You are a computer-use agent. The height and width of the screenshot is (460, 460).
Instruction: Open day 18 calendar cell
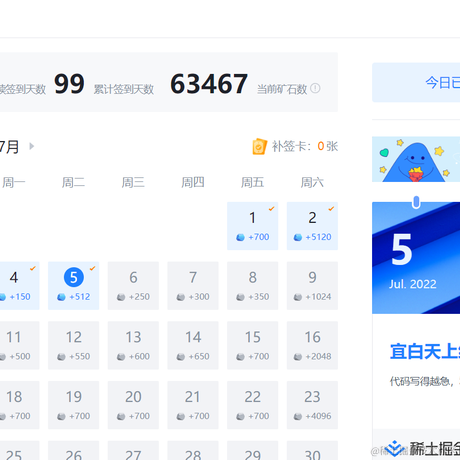19,405
